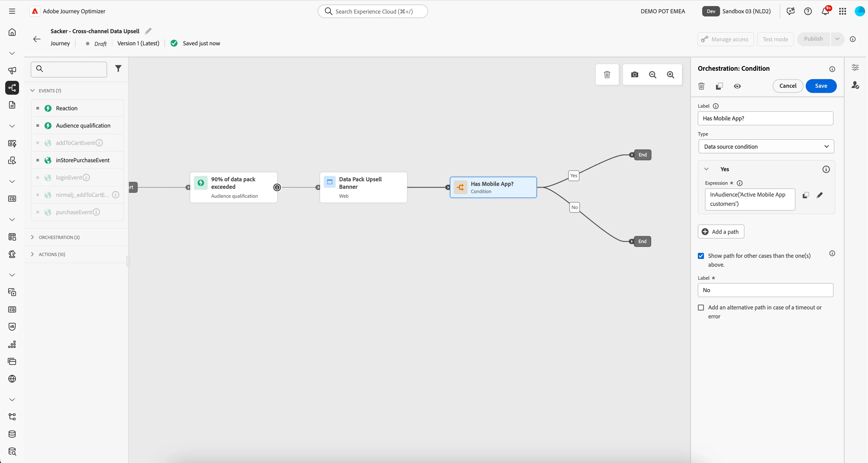Copy the Yes path expression
This screenshot has width=868, height=463.
pyautogui.click(x=805, y=195)
